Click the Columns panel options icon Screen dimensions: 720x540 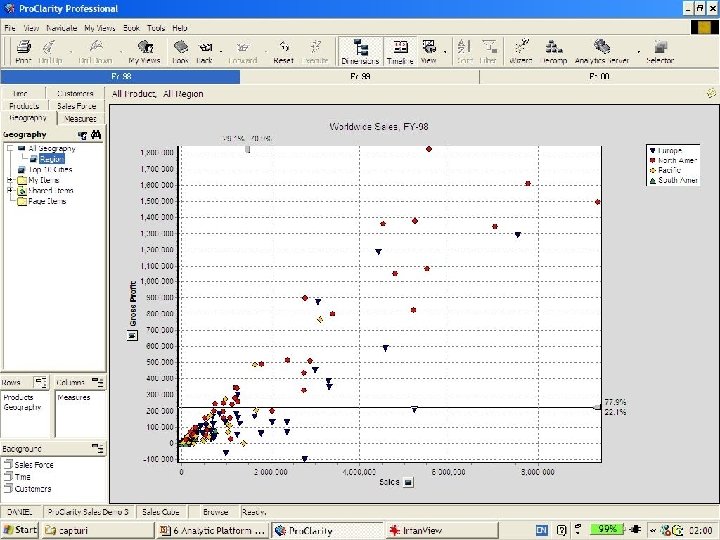point(98,382)
